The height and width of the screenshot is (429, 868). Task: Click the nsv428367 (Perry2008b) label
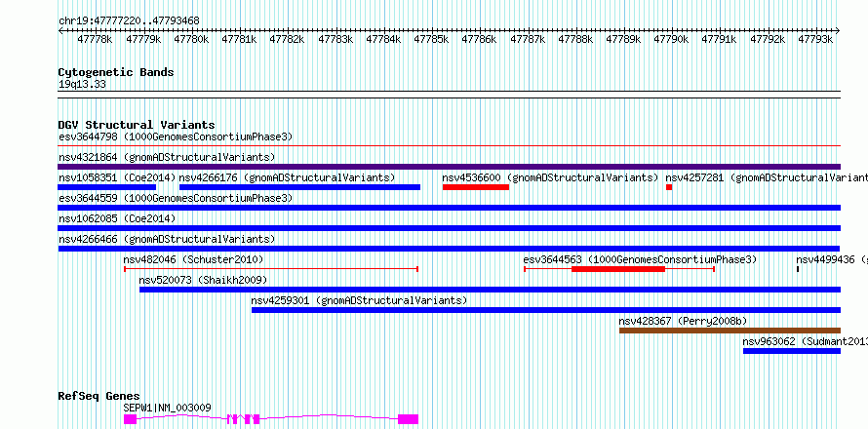[684, 321]
